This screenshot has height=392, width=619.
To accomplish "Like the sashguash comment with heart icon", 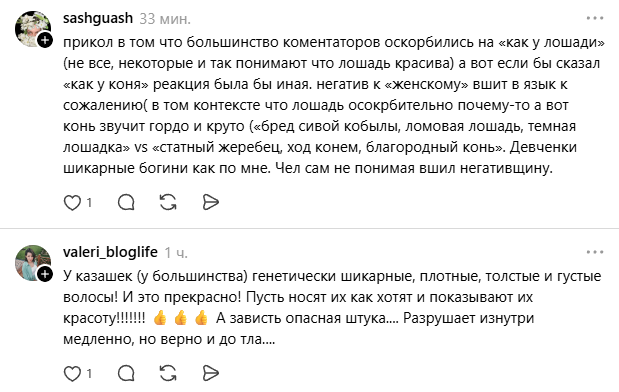I will click(x=72, y=203).
